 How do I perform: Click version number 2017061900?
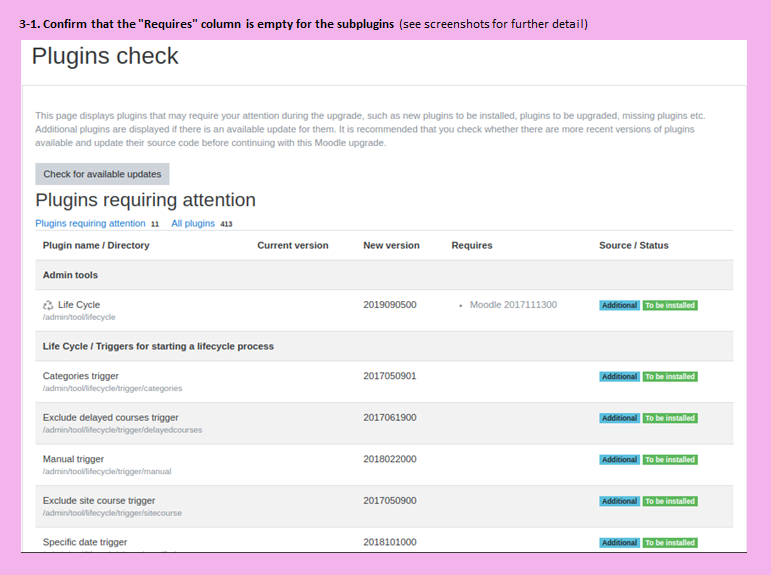[390, 417]
